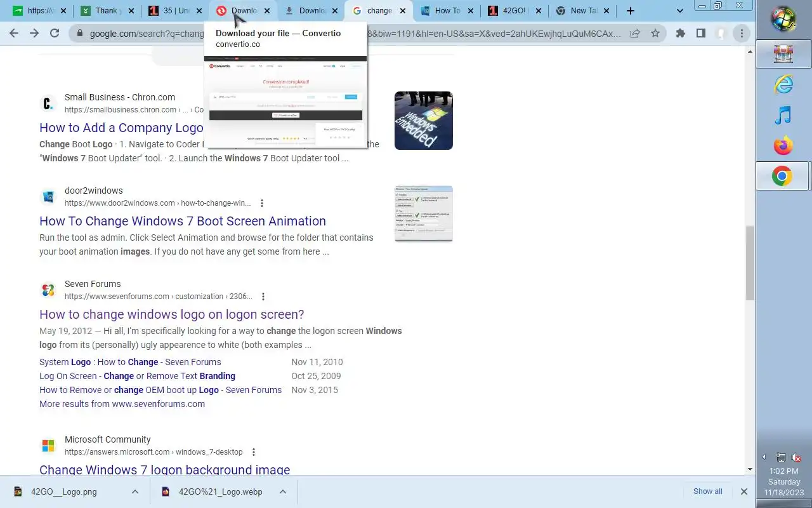Open the Windows Start orb
The width and height of the screenshot is (812, 508).
(783, 19)
